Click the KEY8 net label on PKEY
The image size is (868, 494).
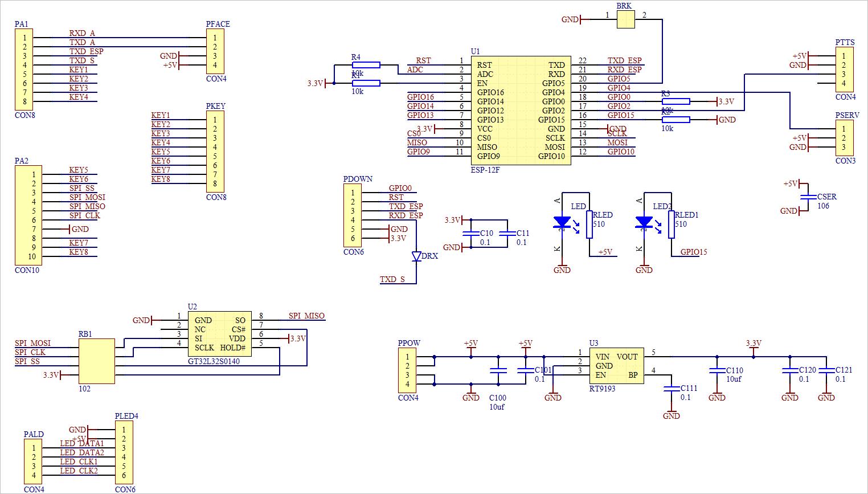(x=161, y=179)
